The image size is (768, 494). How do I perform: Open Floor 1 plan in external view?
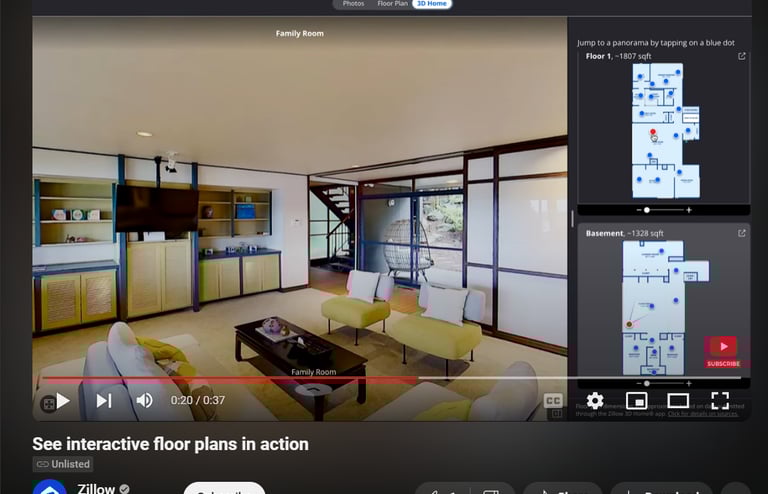tap(742, 56)
